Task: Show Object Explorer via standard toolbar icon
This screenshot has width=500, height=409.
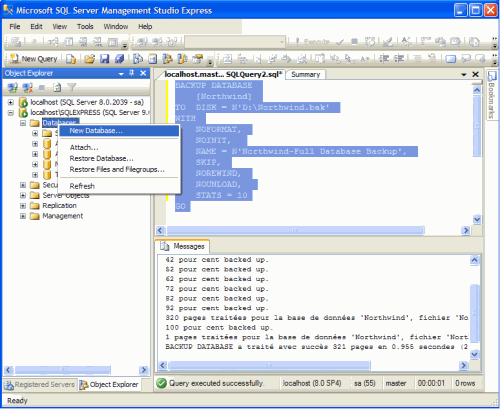Action: [167, 59]
